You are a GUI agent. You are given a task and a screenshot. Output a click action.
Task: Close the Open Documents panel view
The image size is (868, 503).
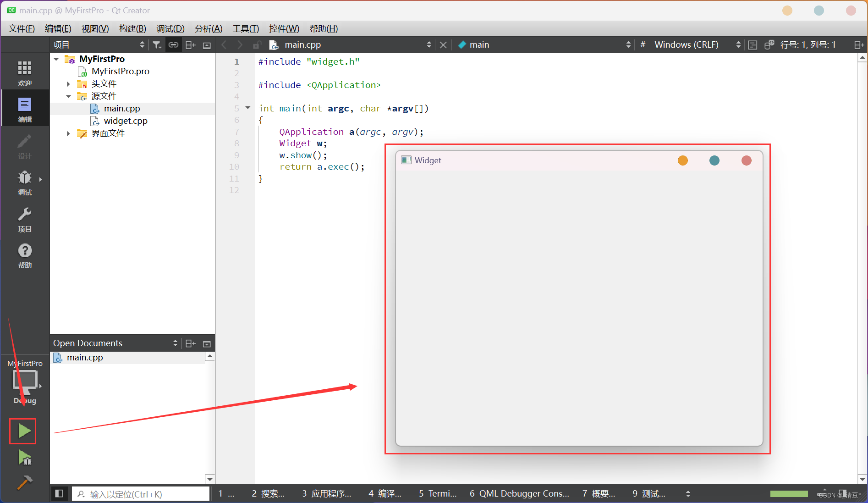tap(207, 343)
